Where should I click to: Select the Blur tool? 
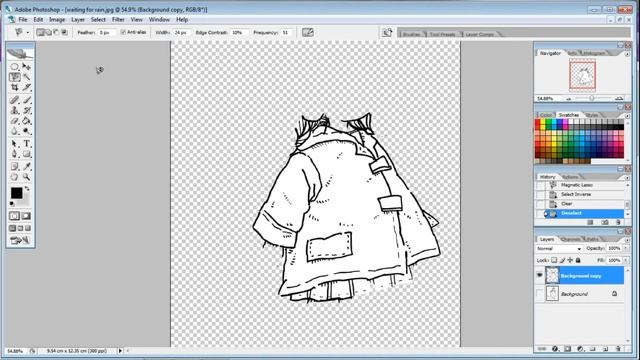15,131
